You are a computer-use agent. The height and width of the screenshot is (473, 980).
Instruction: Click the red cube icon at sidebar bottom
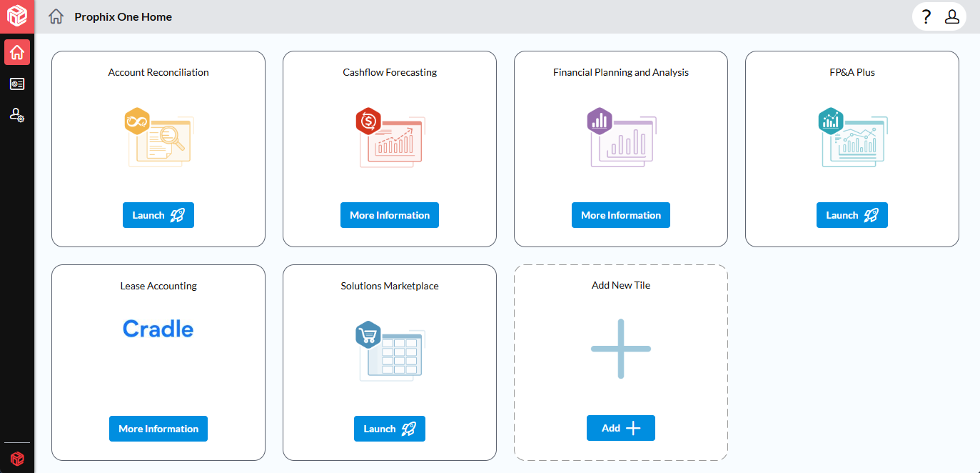(17, 458)
